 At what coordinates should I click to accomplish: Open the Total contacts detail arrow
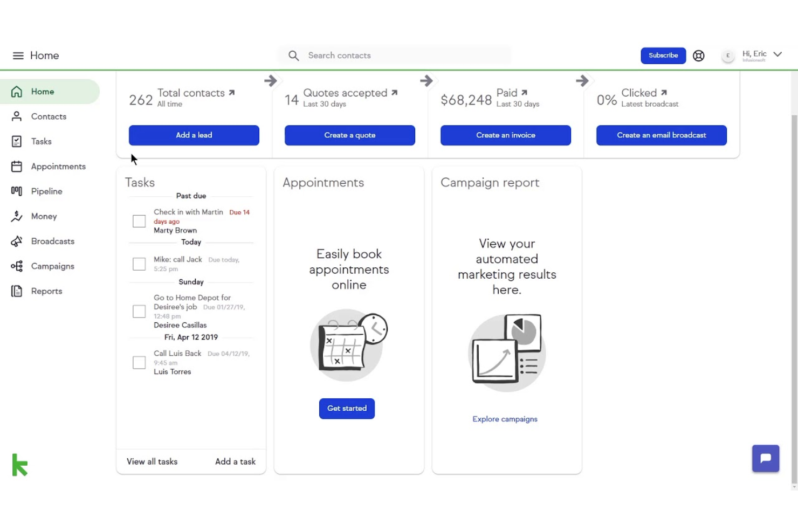(232, 92)
